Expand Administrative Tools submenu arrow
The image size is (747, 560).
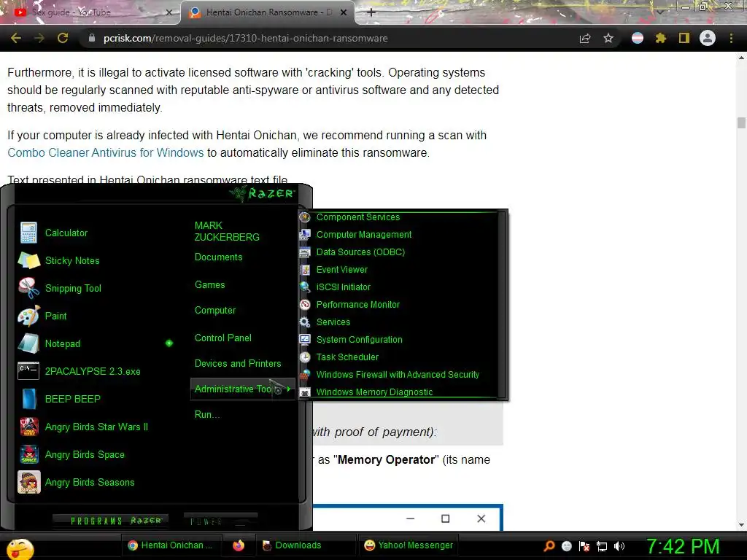pyautogui.click(x=288, y=389)
